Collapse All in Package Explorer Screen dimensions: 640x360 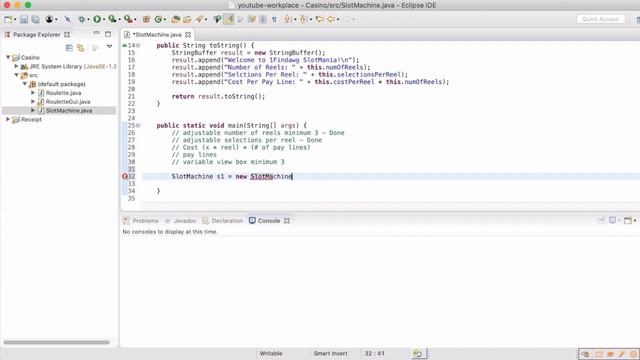pos(69,48)
